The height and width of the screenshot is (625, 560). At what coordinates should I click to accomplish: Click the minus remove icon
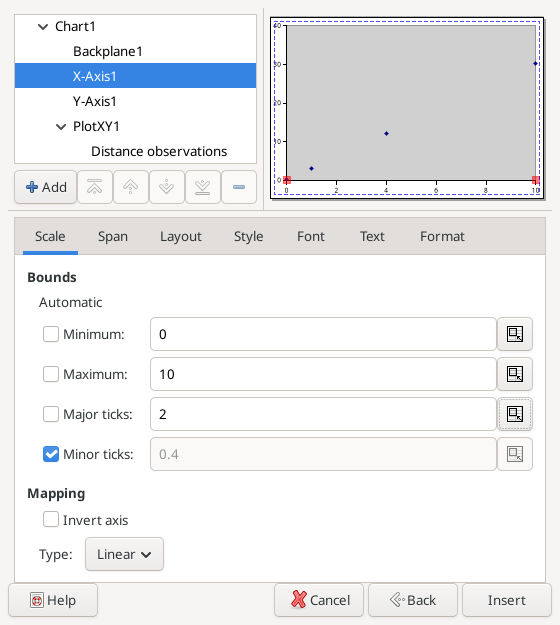(x=239, y=187)
